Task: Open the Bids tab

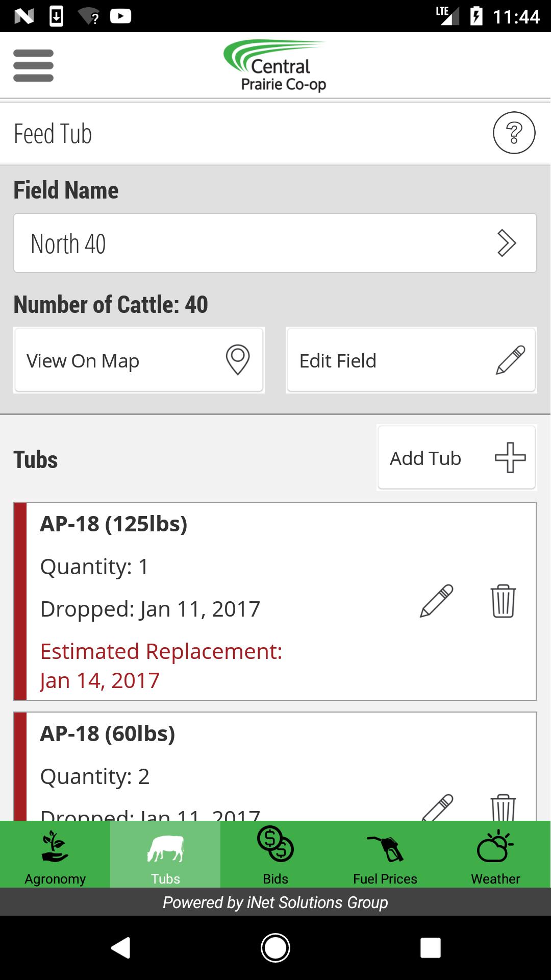Action: 275,854
